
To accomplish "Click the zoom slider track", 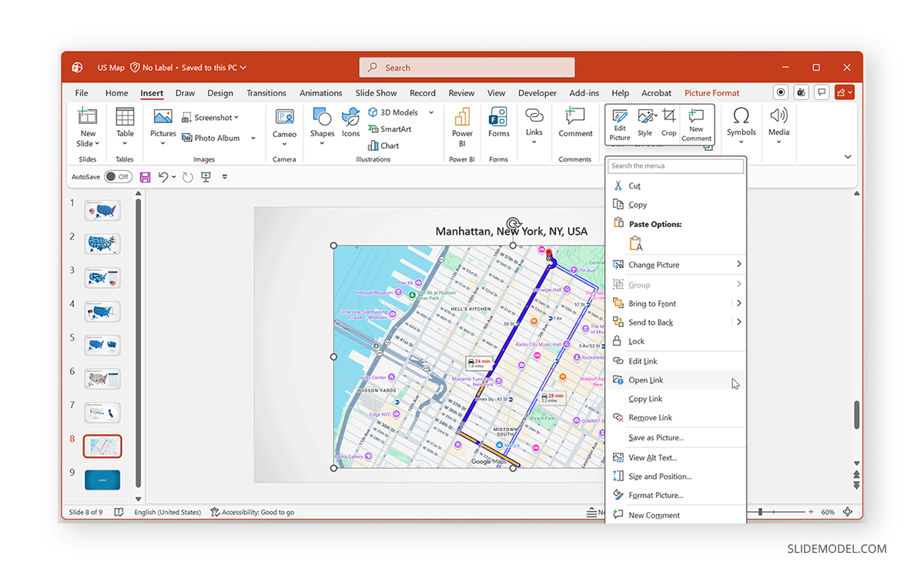I will coord(778,512).
